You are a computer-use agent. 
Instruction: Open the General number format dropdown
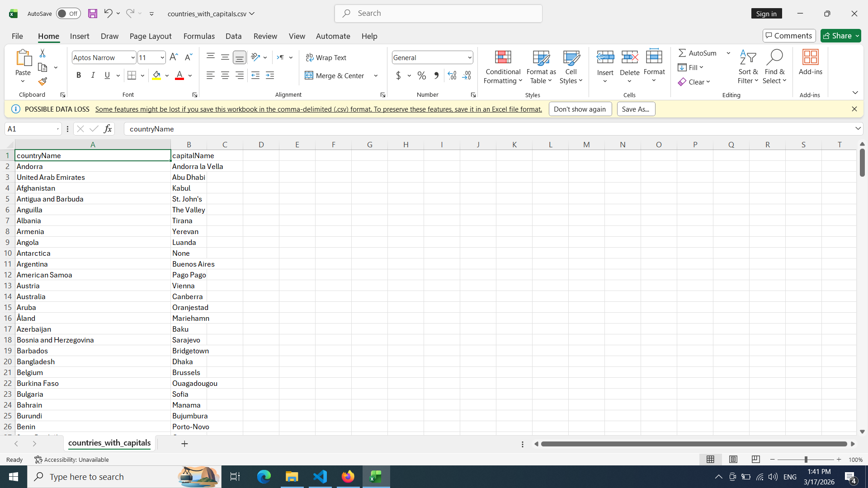pyautogui.click(x=470, y=57)
